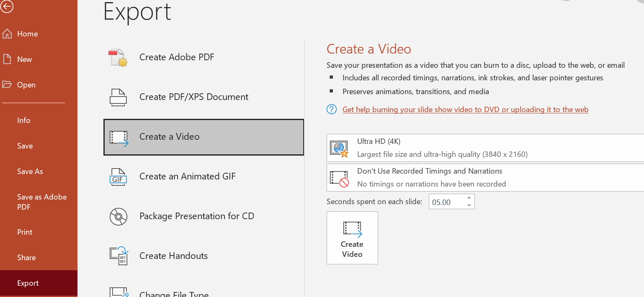Decrease seconds per slide with down arrow
This screenshot has height=297, width=644.
click(x=469, y=205)
